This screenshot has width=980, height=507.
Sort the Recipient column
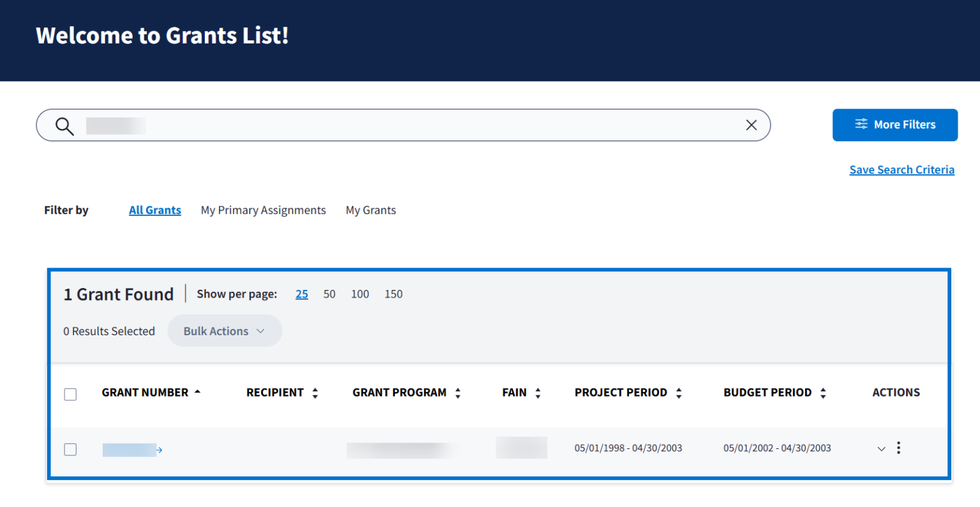pos(315,393)
